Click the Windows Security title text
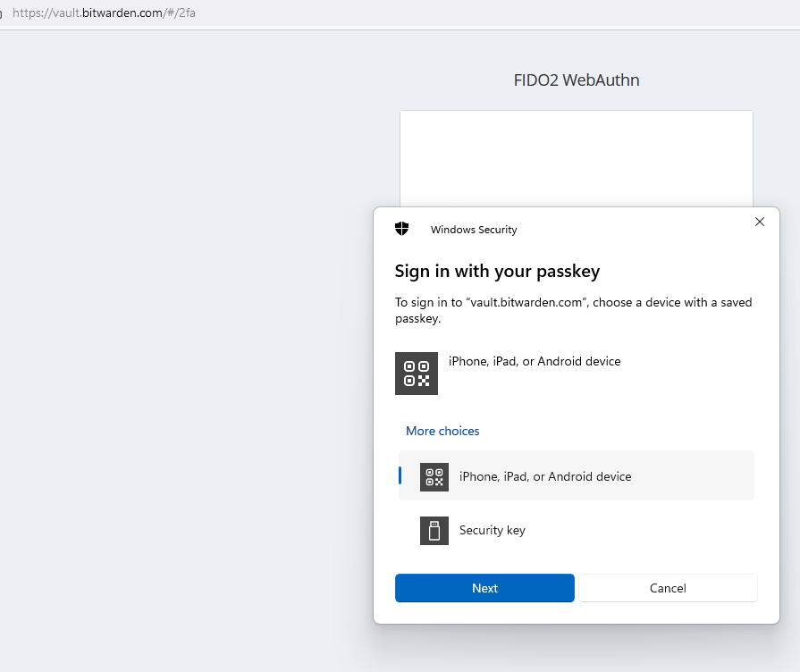 point(474,230)
